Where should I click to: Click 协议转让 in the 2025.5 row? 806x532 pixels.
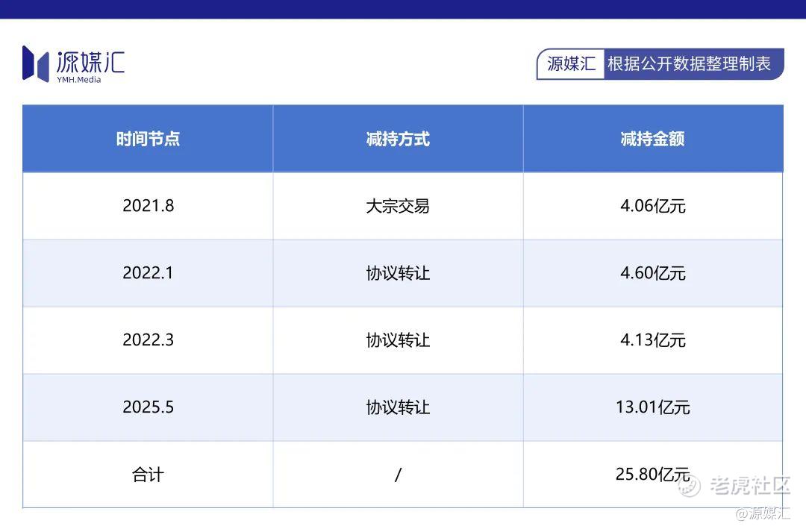398,407
